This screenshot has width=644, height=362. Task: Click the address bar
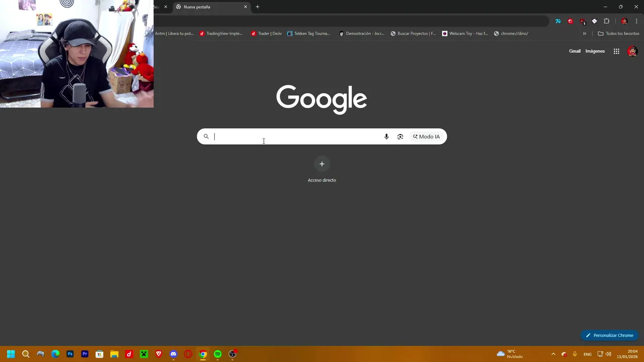click(x=352, y=21)
